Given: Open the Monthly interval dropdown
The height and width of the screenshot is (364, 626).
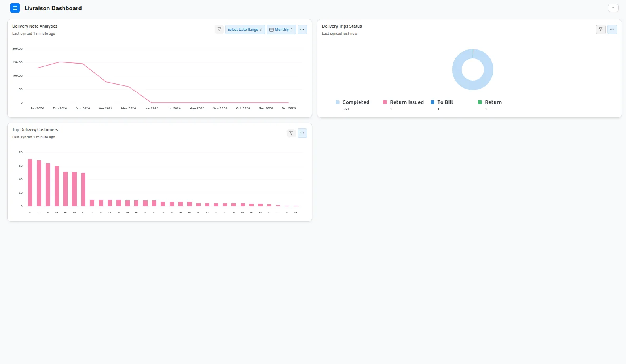Looking at the screenshot, I should (x=281, y=30).
